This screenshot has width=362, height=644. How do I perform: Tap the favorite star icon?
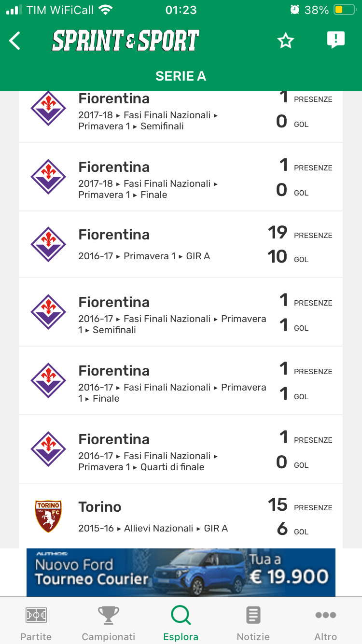click(x=286, y=41)
